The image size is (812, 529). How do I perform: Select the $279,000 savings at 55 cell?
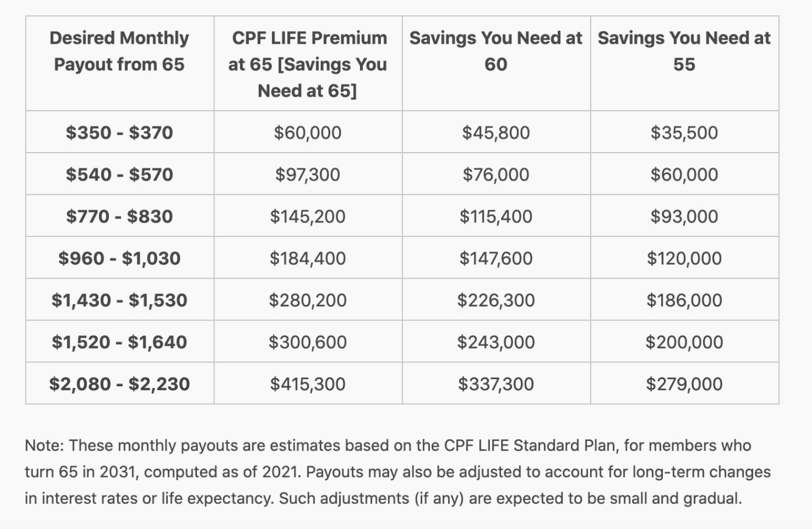click(x=684, y=384)
